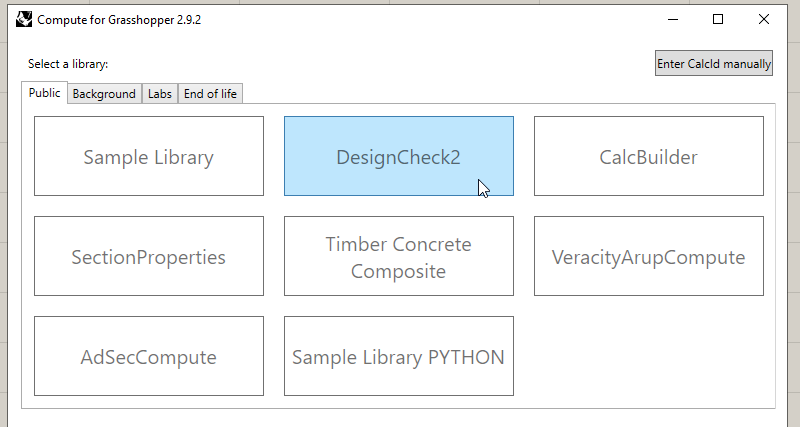Switch to the Public tab
Image resolution: width=800 pixels, height=427 pixels.
(44, 93)
